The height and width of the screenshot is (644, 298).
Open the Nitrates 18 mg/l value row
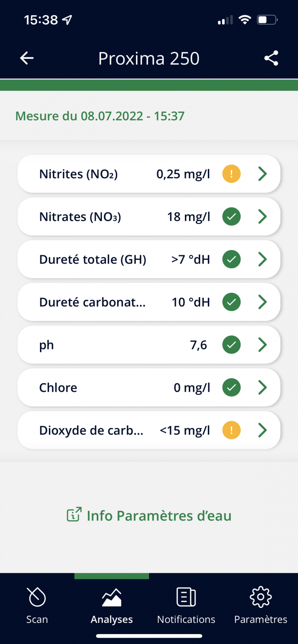(149, 217)
